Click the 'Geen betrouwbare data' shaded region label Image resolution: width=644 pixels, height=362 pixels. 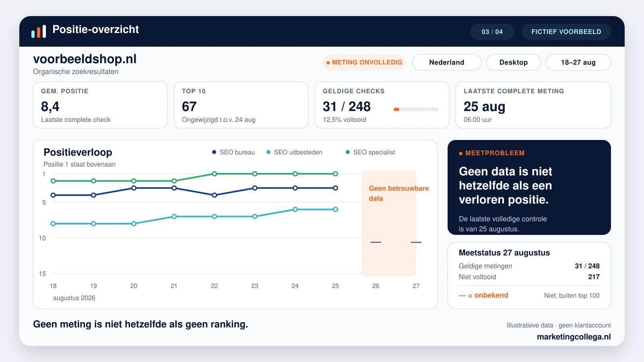click(399, 193)
